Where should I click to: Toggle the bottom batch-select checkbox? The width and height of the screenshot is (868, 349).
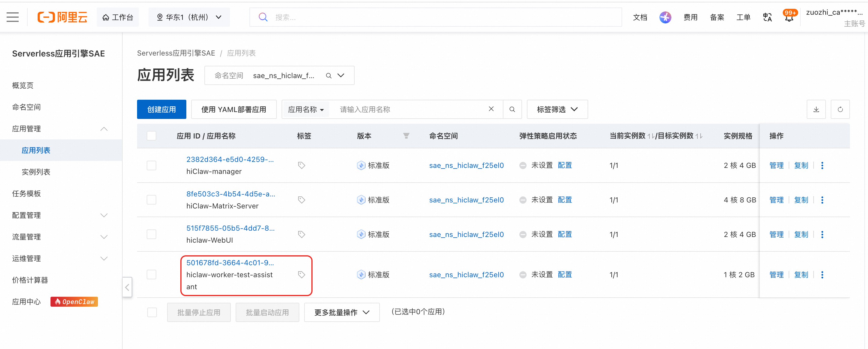tap(152, 312)
